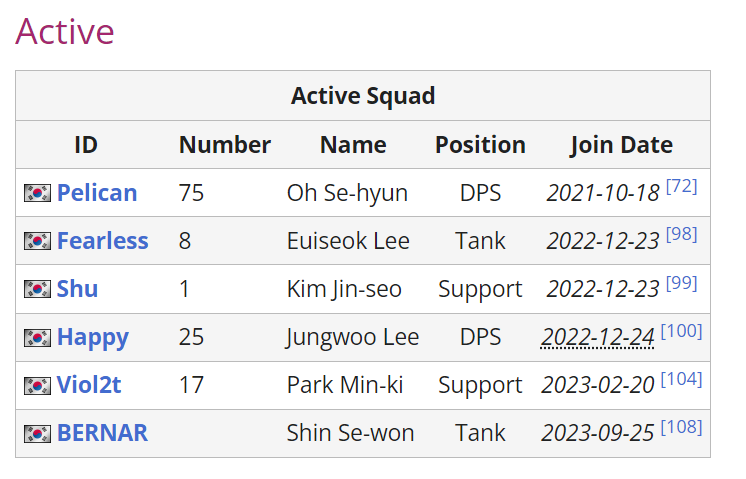Open reference [98] citation
The image size is (746, 479).
click(x=681, y=235)
